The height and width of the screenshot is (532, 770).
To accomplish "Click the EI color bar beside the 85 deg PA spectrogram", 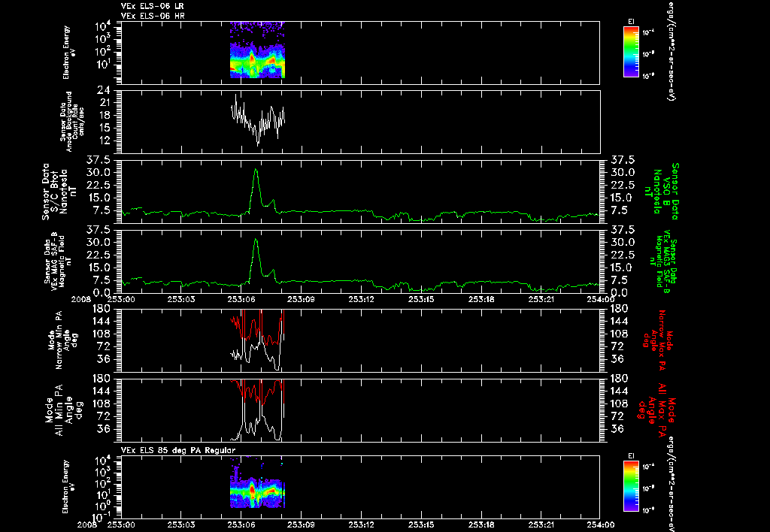I will [631, 486].
